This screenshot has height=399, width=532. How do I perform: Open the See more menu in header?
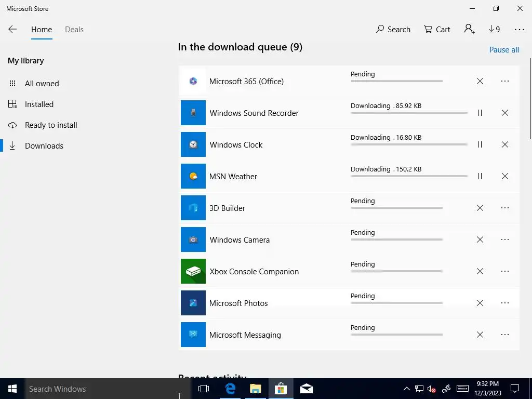519,30
